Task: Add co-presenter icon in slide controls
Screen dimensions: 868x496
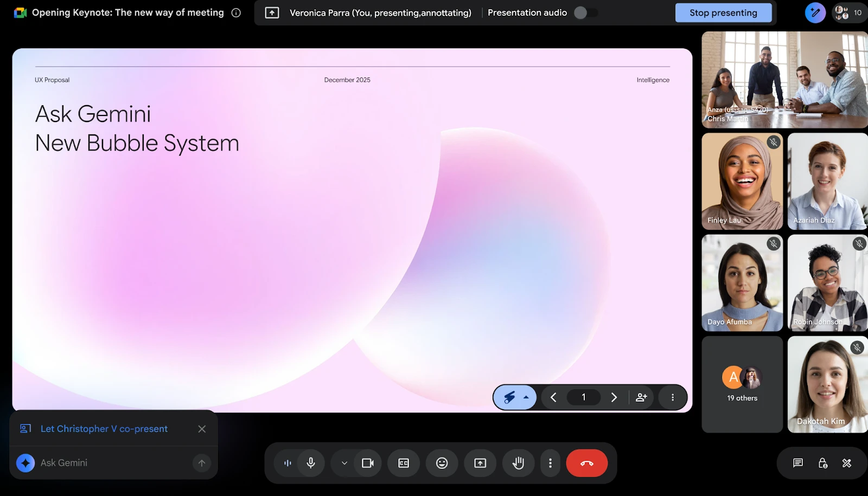Action: click(x=641, y=397)
